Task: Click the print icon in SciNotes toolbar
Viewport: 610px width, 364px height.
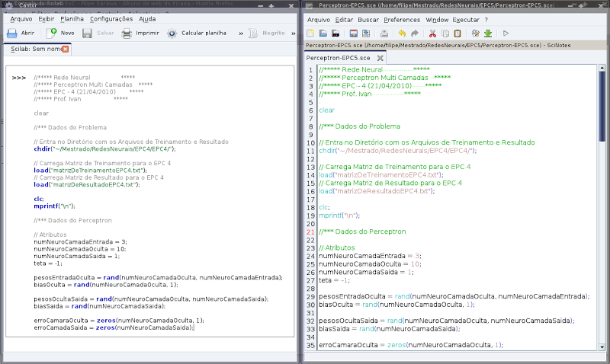Action: [x=384, y=34]
